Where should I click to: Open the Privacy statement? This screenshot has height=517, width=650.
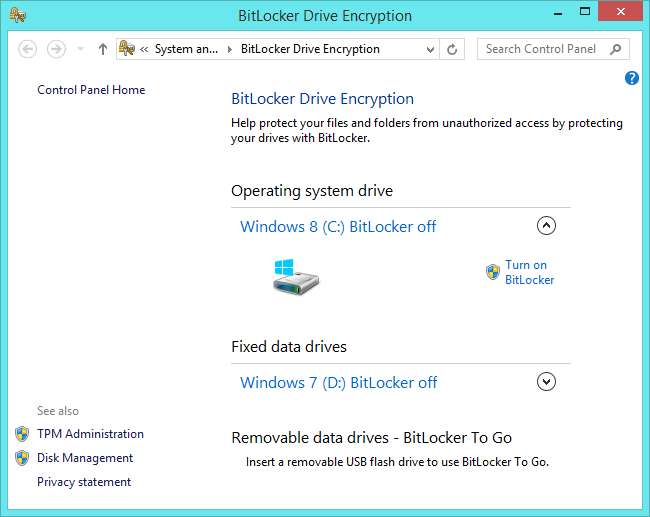coord(84,482)
